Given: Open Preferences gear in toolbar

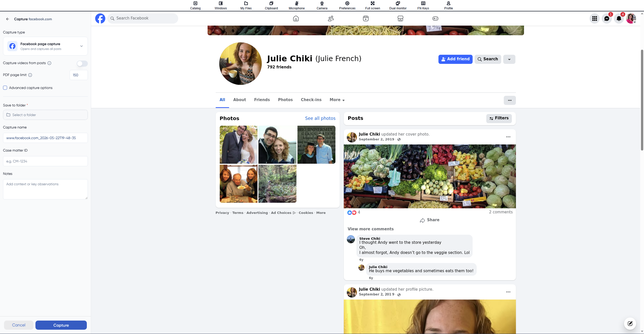Looking at the screenshot, I should [x=347, y=5].
